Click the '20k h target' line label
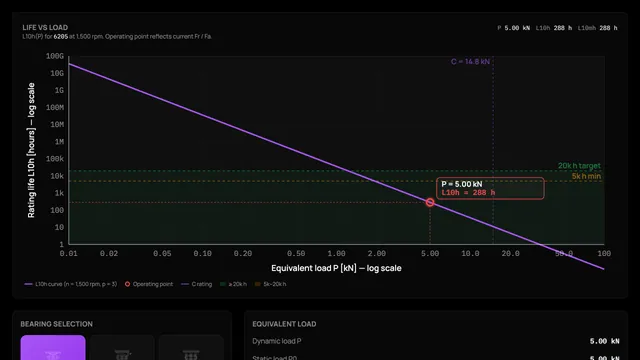640x360 pixels. pos(579,166)
